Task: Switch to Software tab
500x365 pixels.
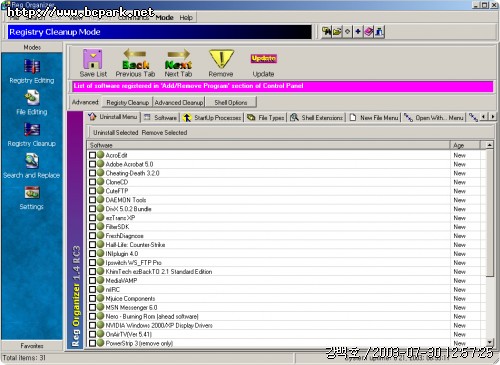Action: [x=161, y=117]
